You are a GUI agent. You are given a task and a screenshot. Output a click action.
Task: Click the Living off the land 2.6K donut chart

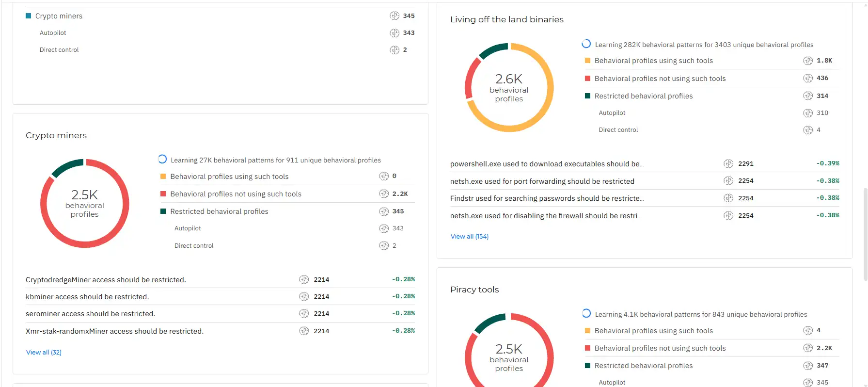(509, 88)
